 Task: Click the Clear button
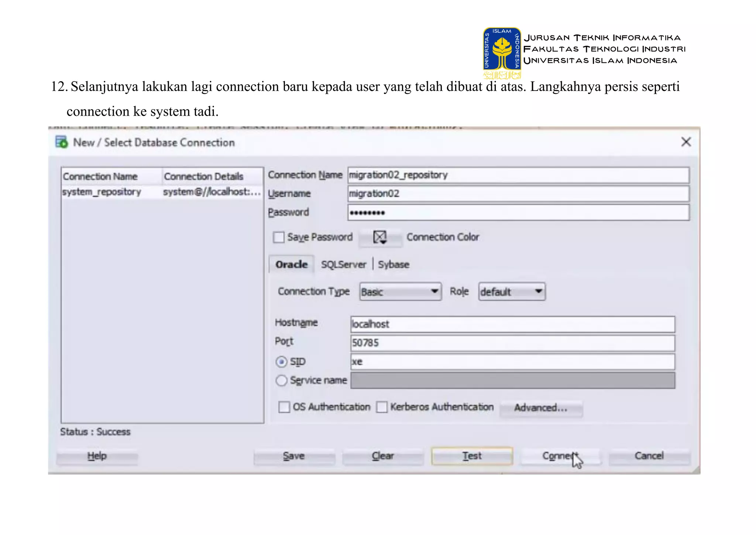click(x=383, y=456)
